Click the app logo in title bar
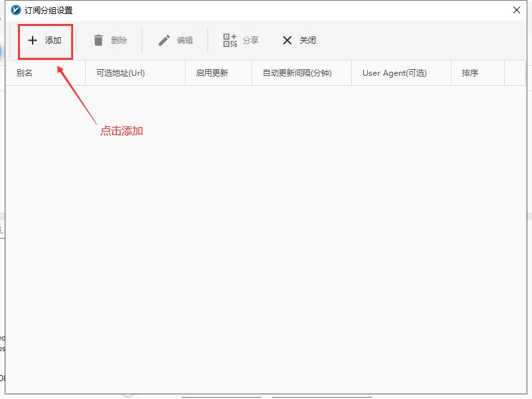532x399 pixels. (16, 10)
